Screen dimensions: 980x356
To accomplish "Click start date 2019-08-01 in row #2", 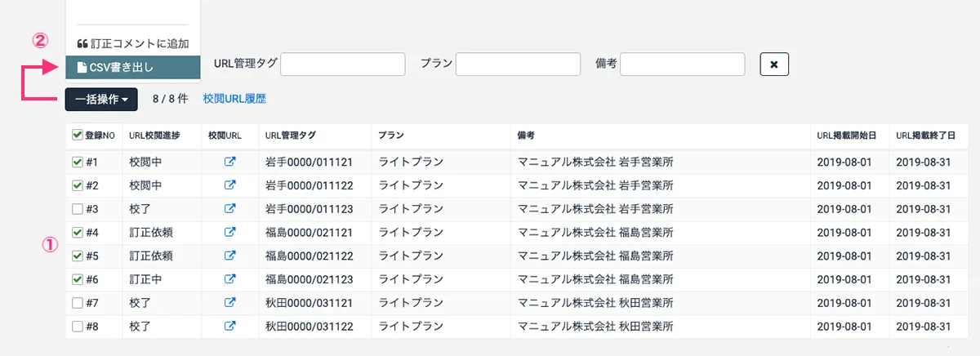I will (844, 185).
